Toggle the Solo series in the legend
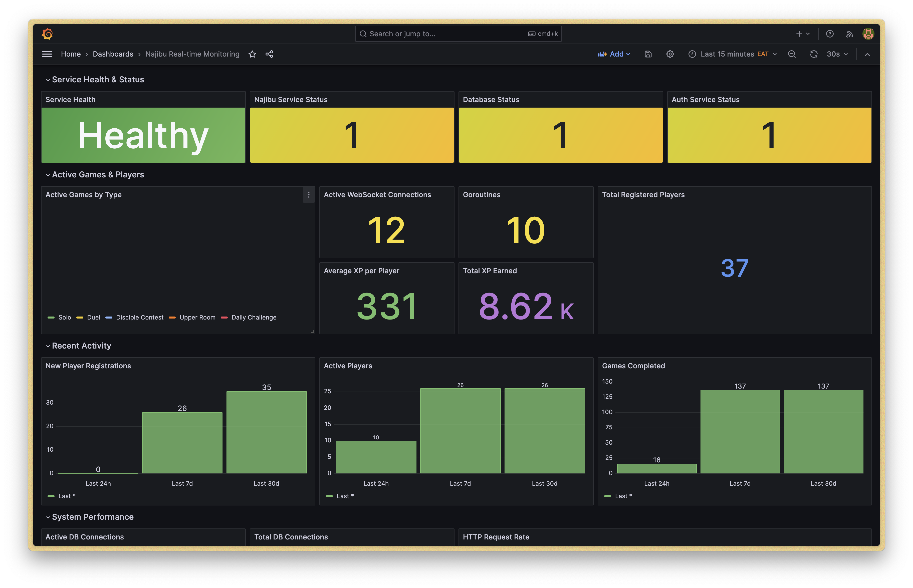 pos(65,317)
